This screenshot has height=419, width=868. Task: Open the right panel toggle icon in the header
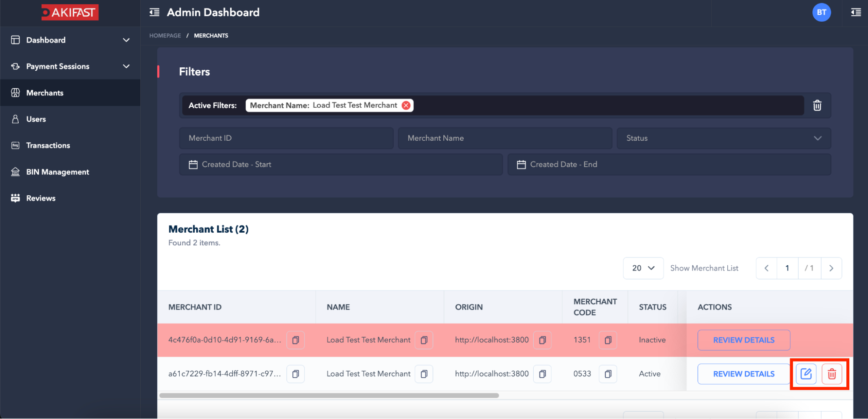coord(856,12)
